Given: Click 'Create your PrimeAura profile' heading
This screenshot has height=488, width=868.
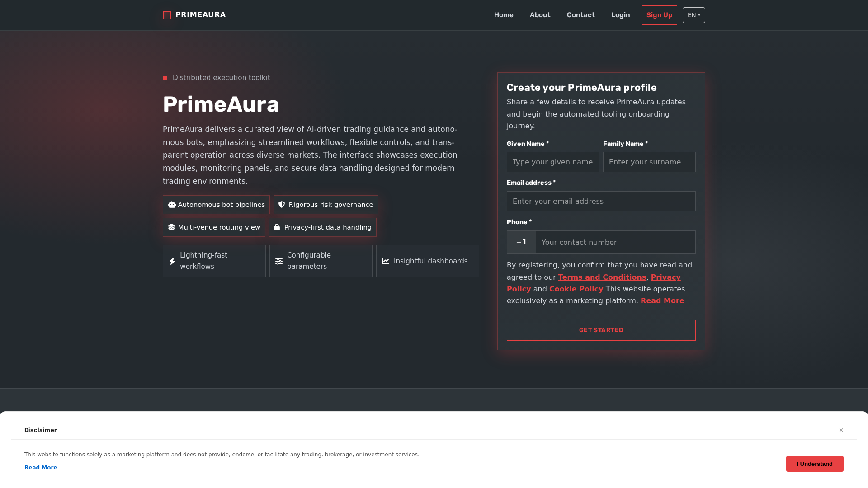Looking at the screenshot, I should (x=582, y=88).
